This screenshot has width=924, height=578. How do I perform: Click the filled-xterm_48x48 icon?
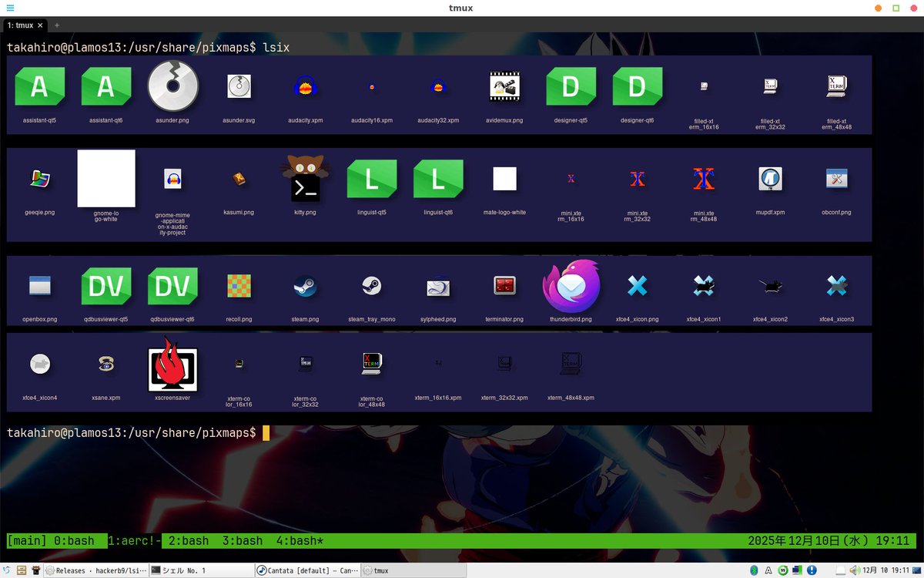pyautogui.click(x=837, y=86)
